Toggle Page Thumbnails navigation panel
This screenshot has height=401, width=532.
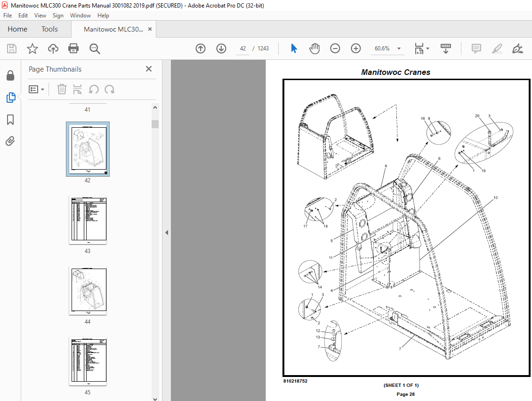click(x=10, y=98)
